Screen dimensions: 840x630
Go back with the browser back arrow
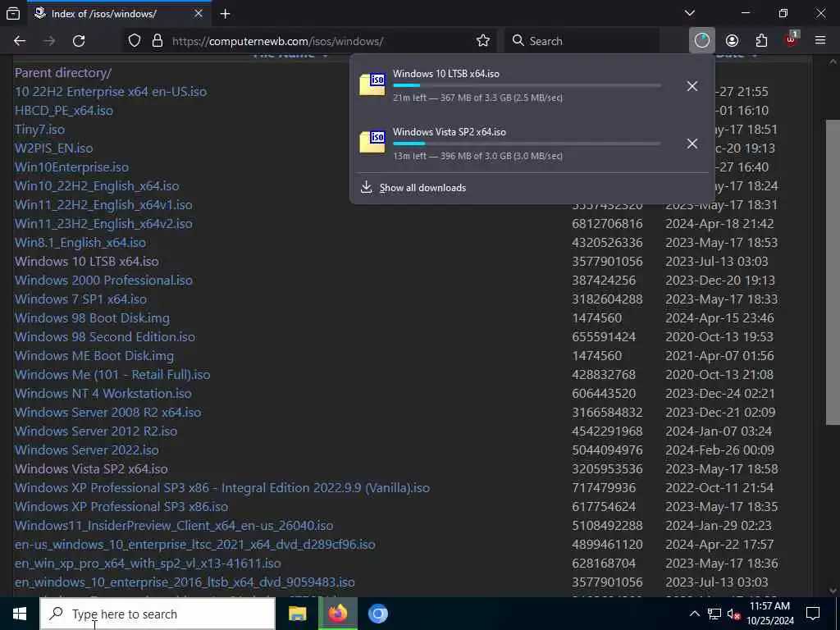(20, 41)
